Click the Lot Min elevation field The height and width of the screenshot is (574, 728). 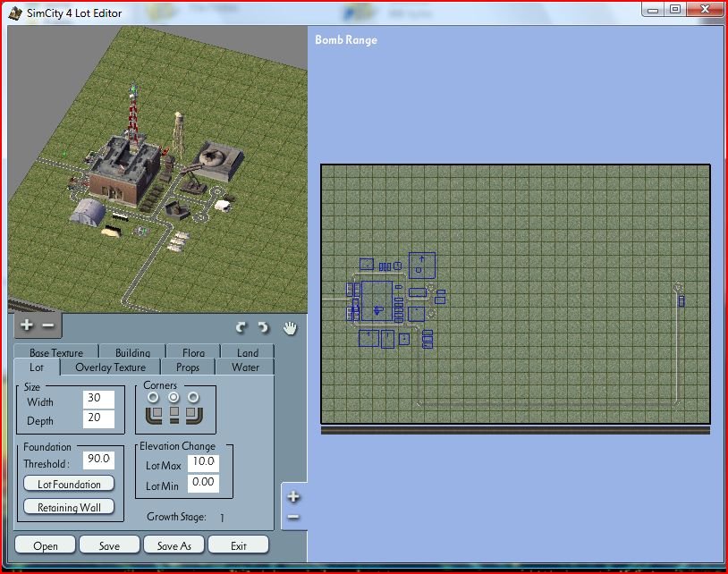pyautogui.click(x=203, y=484)
